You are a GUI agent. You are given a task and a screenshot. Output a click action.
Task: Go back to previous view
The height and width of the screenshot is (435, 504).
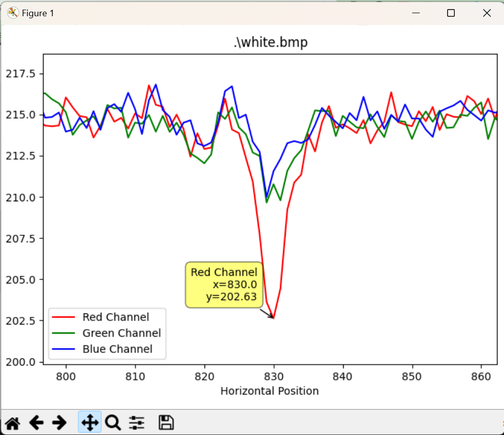click(37, 423)
